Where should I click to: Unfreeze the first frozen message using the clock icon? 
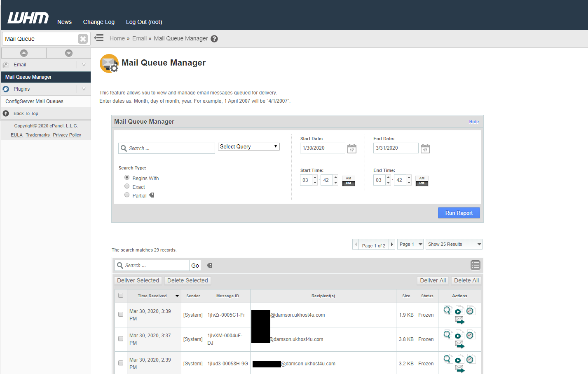pyautogui.click(x=470, y=310)
